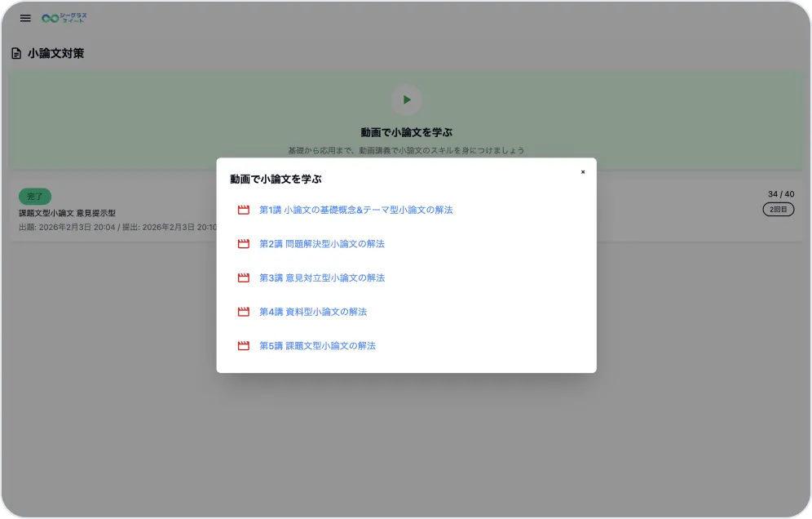Click the green play button in banner
This screenshot has width=812, height=519.
pos(407,100)
